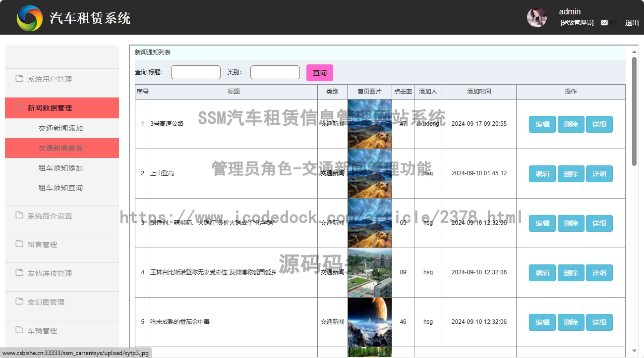Open campus thumbnail in 王林 row

pyautogui.click(x=370, y=272)
